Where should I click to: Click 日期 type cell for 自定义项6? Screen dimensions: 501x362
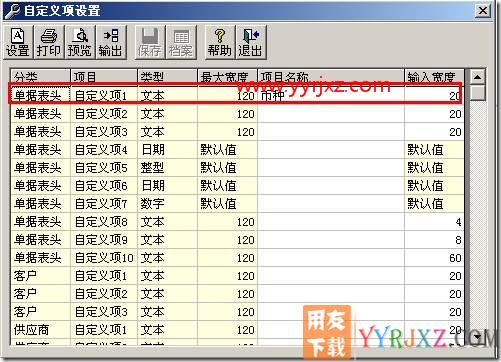(x=167, y=186)
